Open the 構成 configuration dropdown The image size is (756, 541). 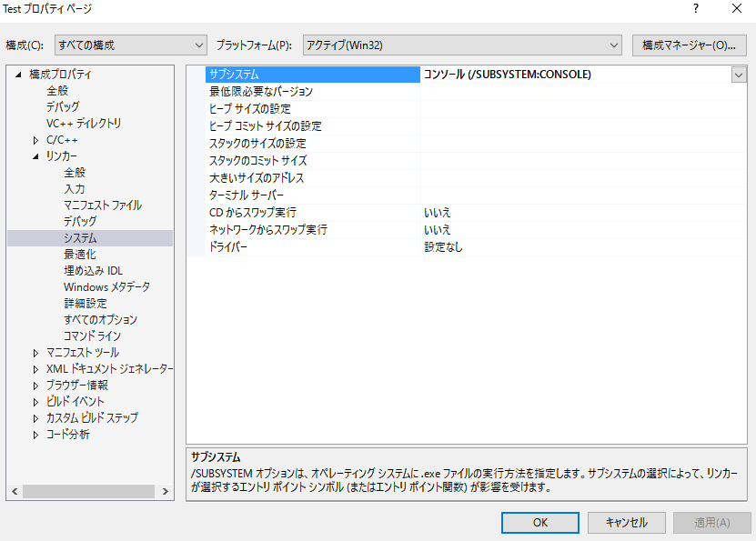(131, 45)
